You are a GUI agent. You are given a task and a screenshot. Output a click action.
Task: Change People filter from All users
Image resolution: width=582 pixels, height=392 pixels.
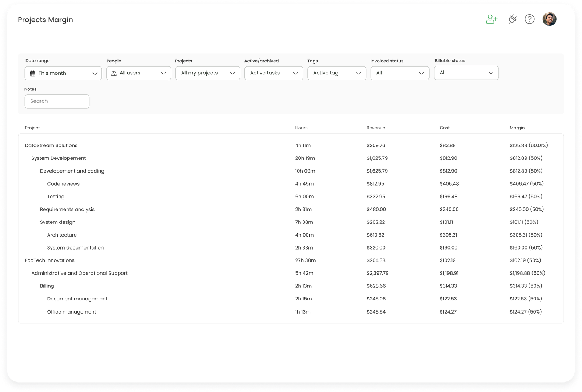point(138,73)
